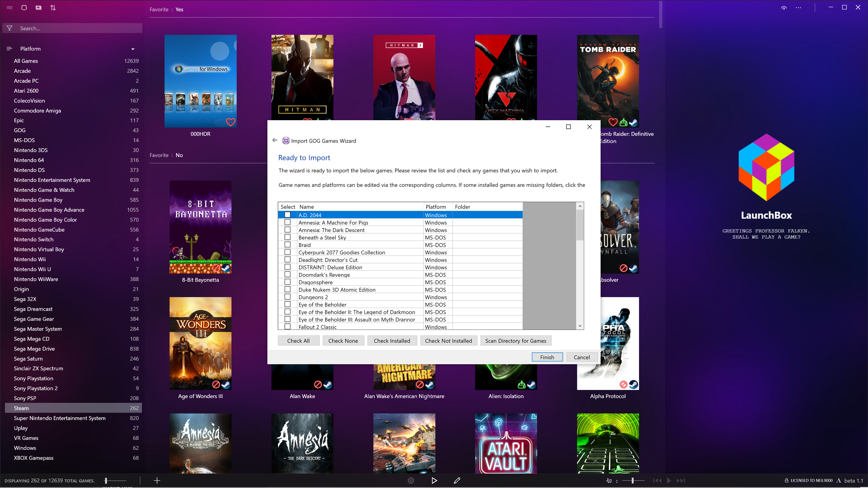Click the scroll-up arrow of the games list

(x=580, y=206)
